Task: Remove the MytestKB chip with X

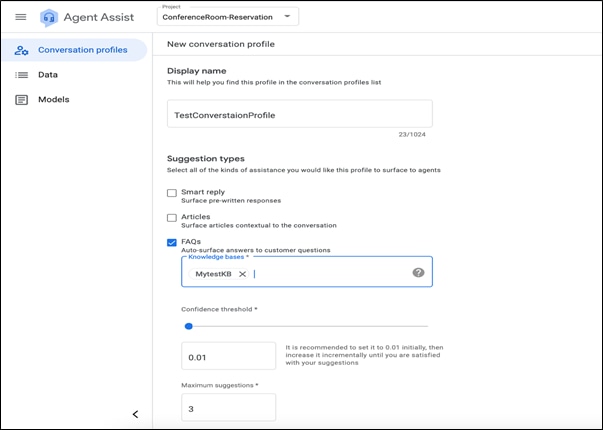Action: pyautogui.click(x=242, y=274)
